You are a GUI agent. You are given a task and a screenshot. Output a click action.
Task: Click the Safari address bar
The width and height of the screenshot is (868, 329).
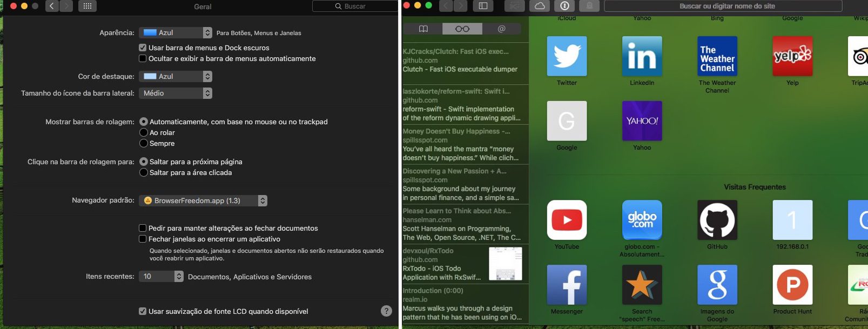tap(723, 6)
